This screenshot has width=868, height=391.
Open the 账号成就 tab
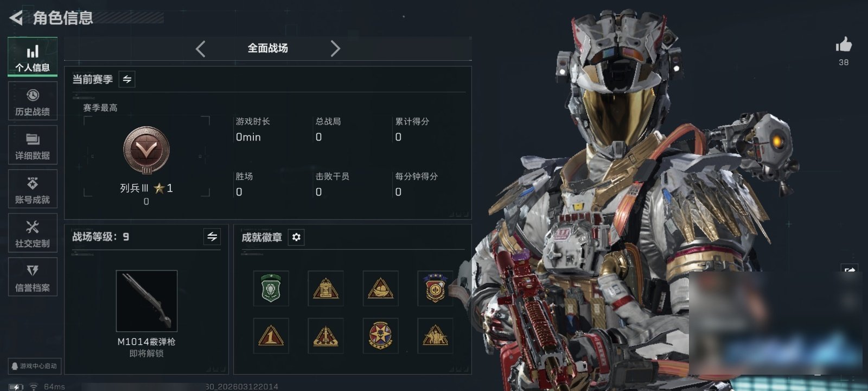pos(33,189)
